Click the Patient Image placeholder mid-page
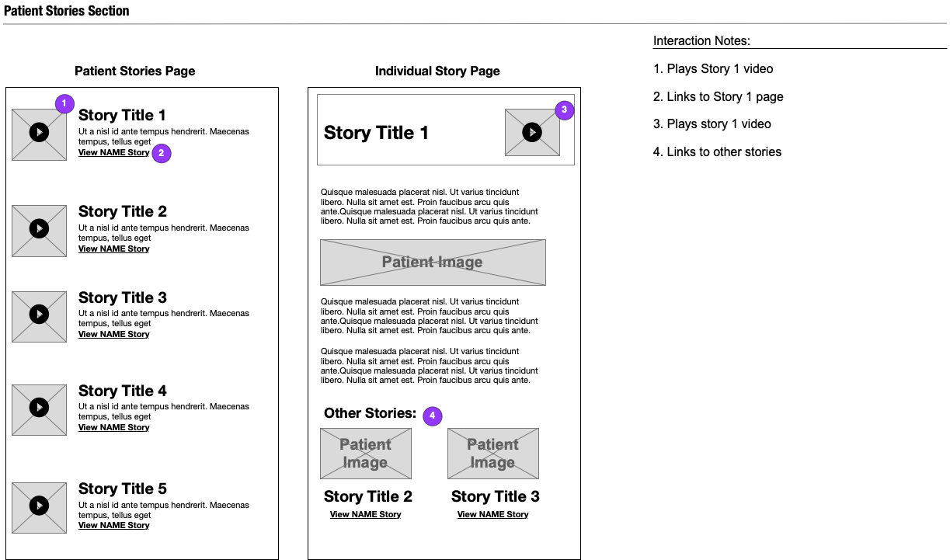 [432, 263]
